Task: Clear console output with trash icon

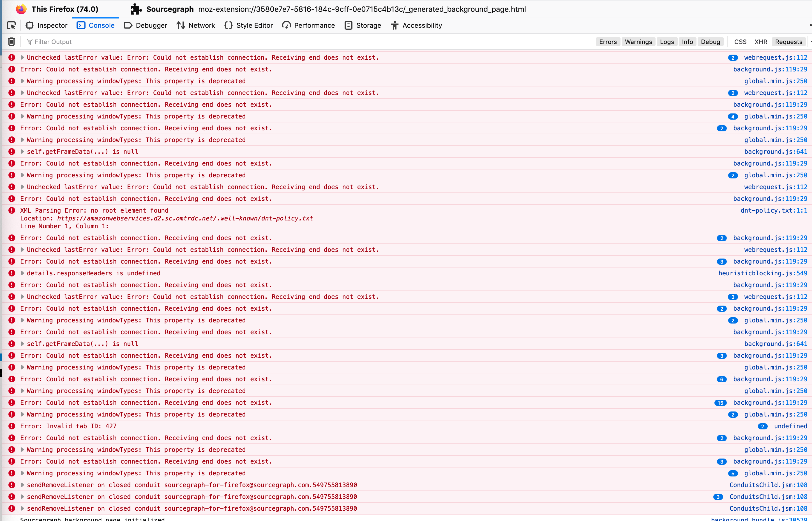Action: point(11,42)
